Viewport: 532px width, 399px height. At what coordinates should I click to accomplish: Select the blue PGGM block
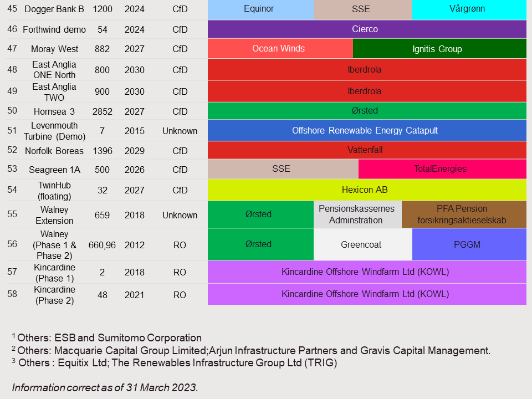click(x=469, y=244)
